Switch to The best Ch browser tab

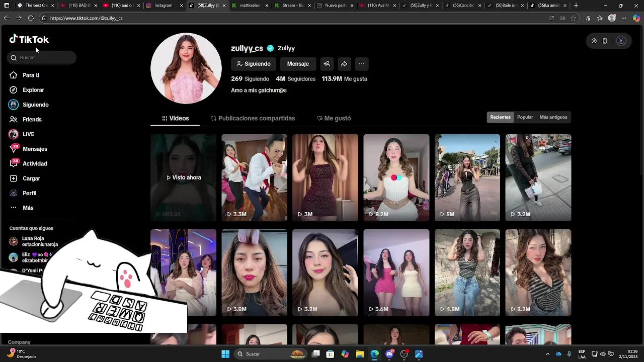click(35, 6)
